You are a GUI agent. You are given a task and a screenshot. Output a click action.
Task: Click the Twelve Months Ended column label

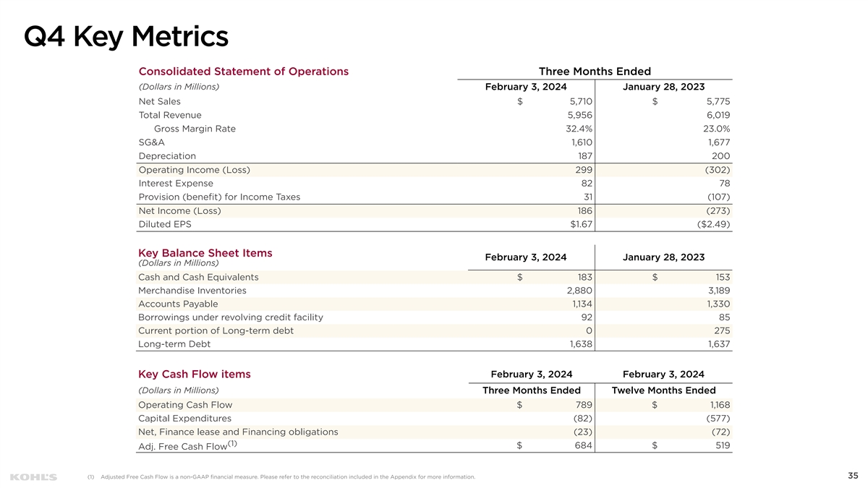click(663, 391)
